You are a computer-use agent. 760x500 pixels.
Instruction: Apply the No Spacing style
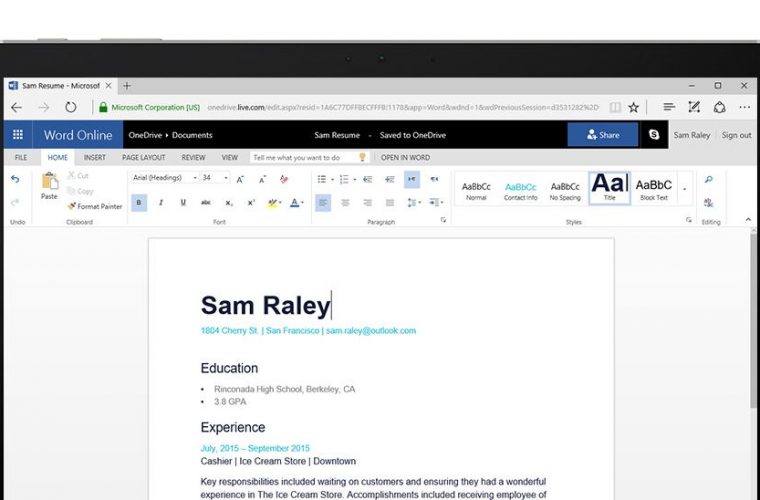(565, 191)
